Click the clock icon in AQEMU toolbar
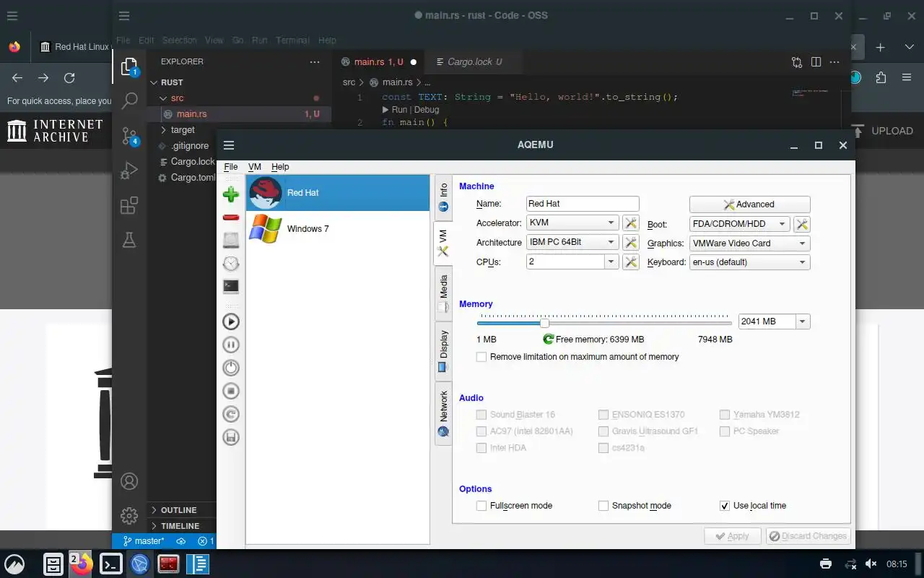Viewport: 924px width, 578px height. click(231, 263)
